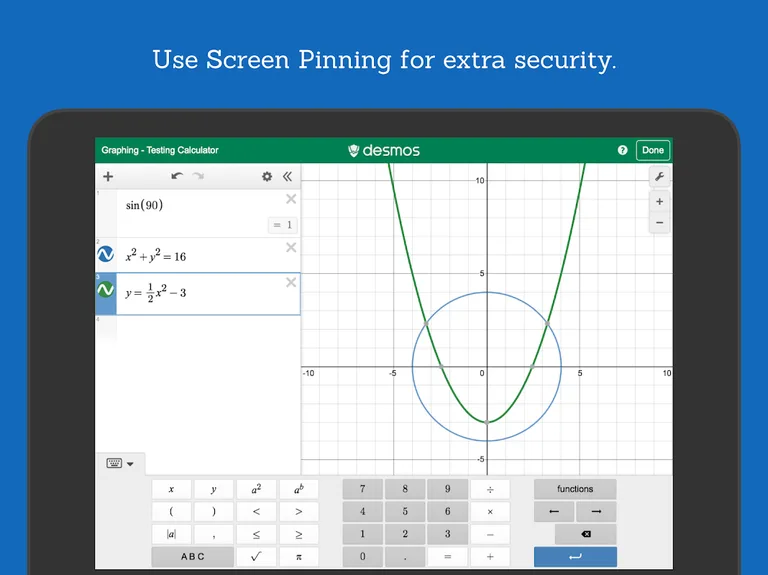
Task: Insert the pi constant
Action: click(x=299, y=556)
